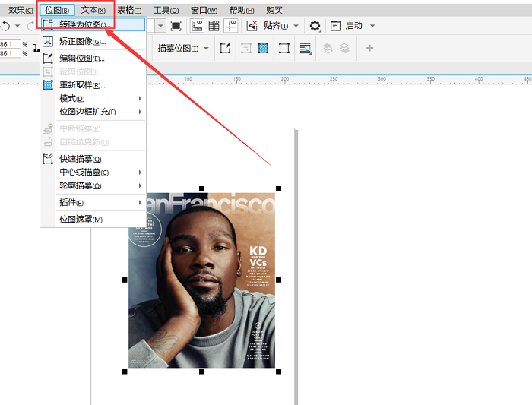
Task: Click the undo arrow icon
Action: click(x=5, y=26)
